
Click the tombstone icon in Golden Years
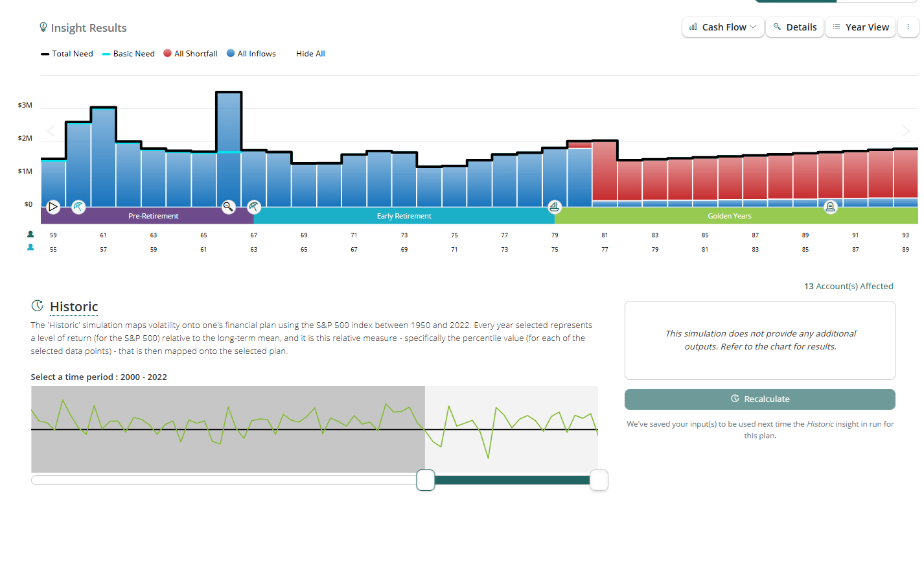click(x=830, y=207)
